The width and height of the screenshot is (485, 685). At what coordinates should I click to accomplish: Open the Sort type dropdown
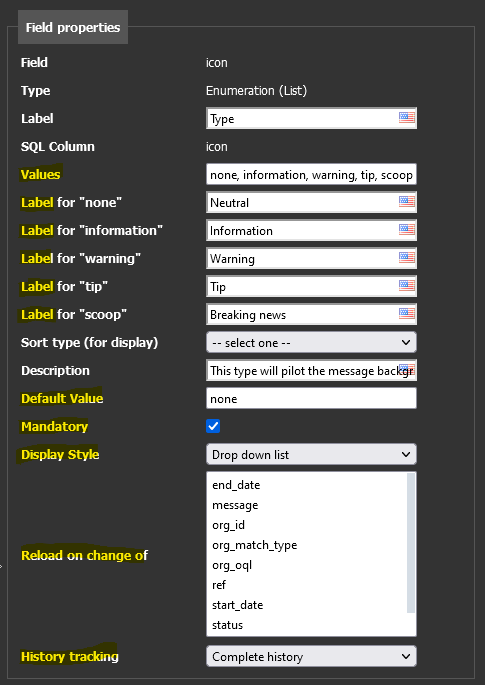point(311,342)
